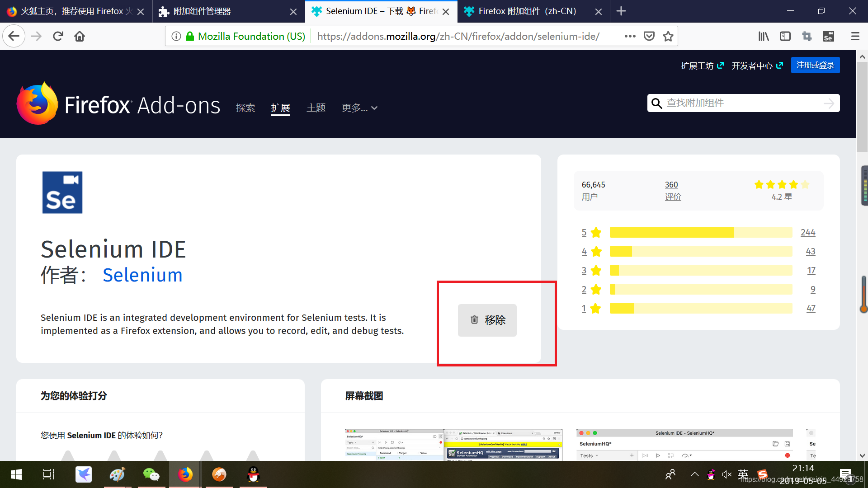Image resolution: width=868 pixels, height=488 pixels.
Task: Go back using the browser back arrow
Action: 14,36
